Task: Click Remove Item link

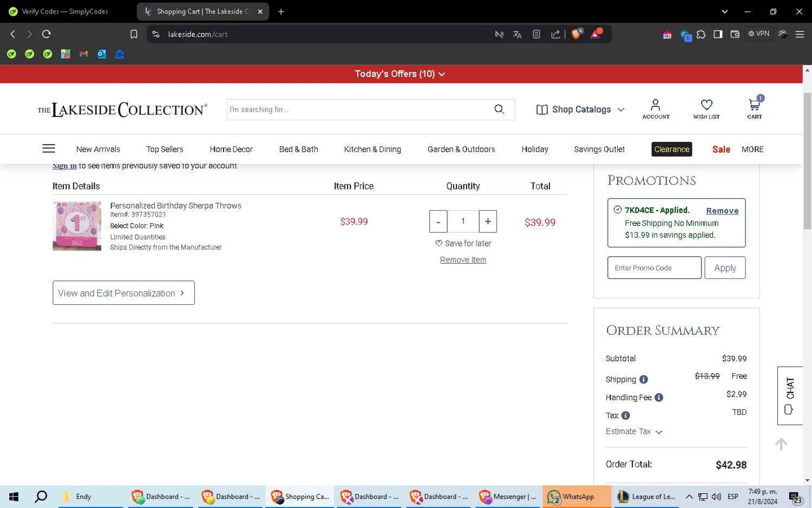Action: 463,260
